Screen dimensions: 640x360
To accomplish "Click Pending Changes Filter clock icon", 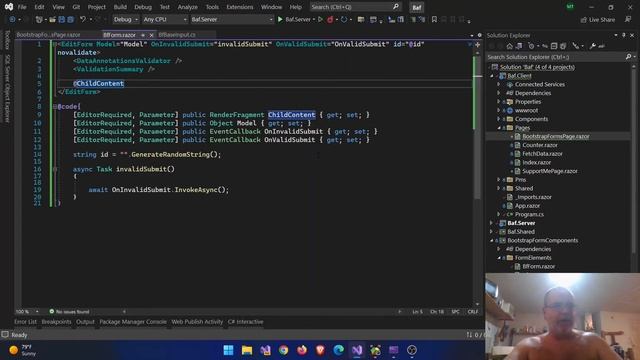I will [531, 46].
